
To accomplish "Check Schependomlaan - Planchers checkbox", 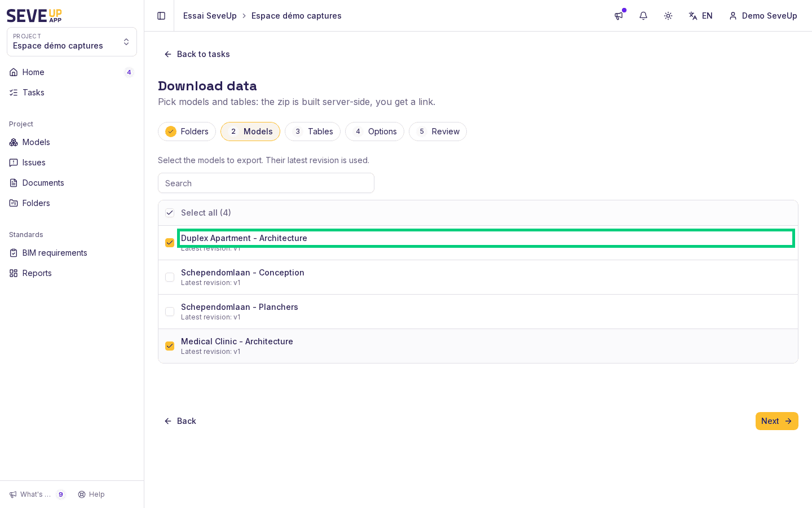I will (x=170, y=312).
